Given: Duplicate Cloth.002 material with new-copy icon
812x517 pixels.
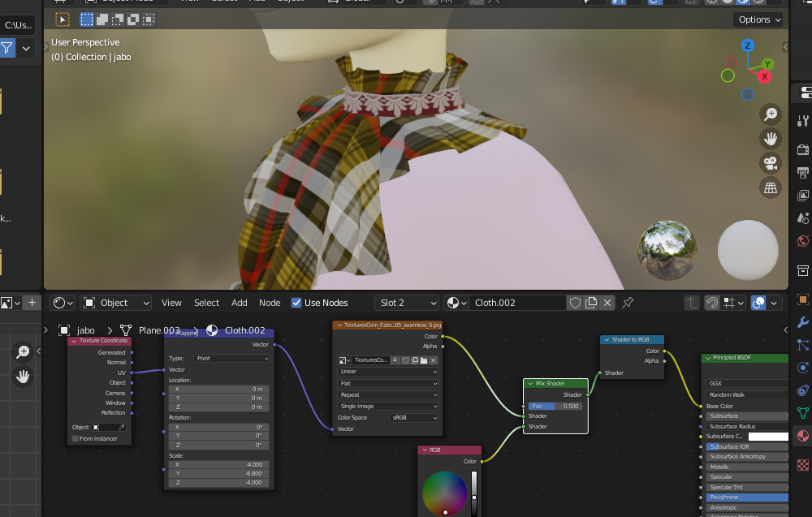Looking at the screenshot, I should [591, 303].
